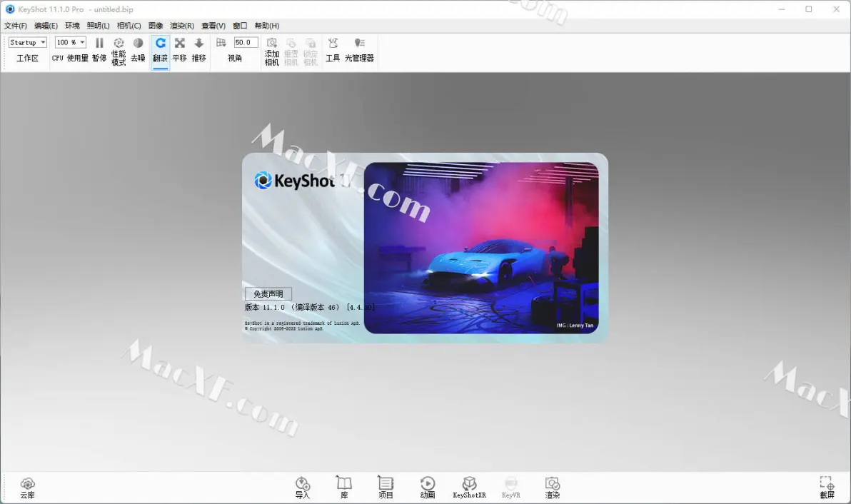
Task: Select the 平移 pan camera tool
Action: [180, 50]
